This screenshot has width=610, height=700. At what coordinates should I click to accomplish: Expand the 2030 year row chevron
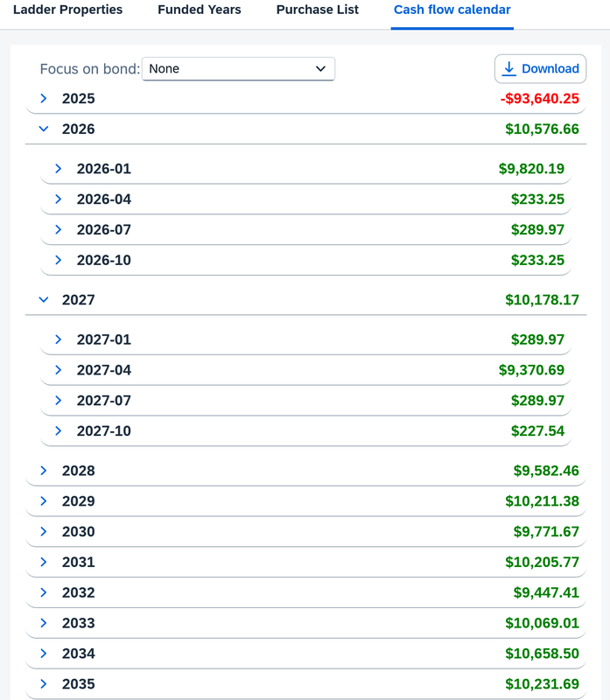pos(43,531)
